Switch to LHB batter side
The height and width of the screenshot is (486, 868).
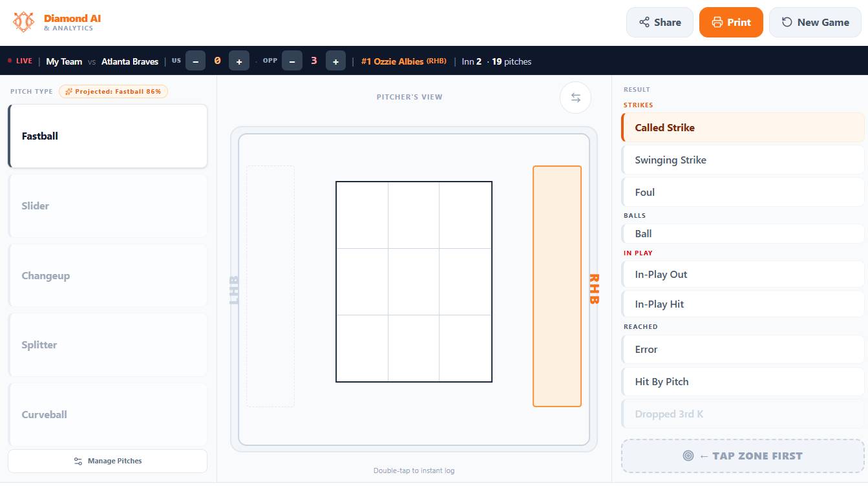(270, 286)
